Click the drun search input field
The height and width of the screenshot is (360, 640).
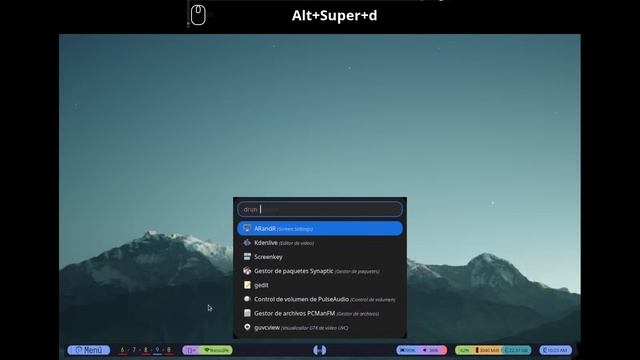tap(320, 209)
